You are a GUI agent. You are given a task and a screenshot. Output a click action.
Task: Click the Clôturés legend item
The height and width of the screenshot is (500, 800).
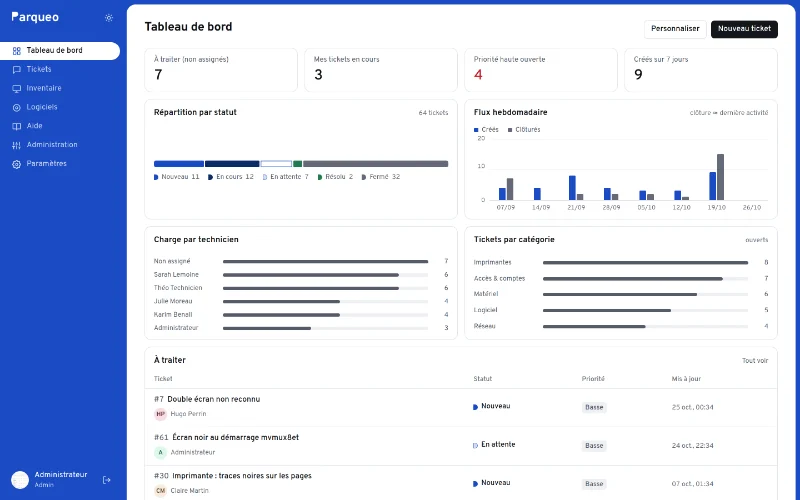point(524,130)
